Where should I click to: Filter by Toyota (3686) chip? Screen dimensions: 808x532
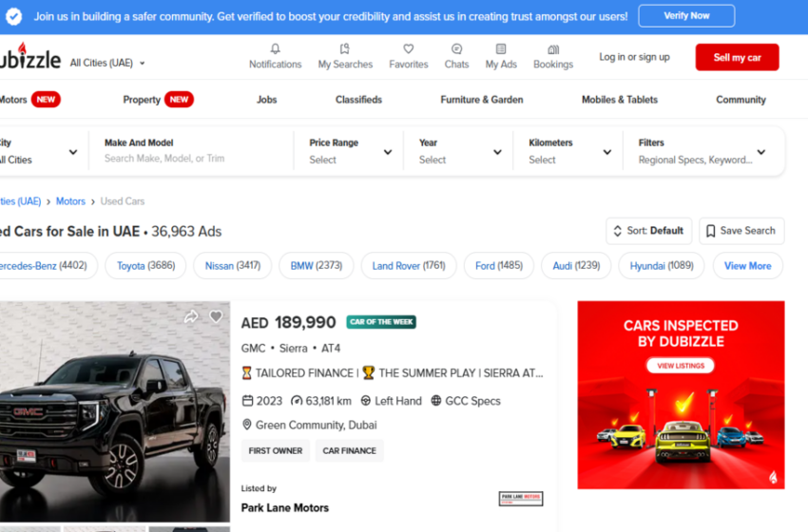(145, 266)
